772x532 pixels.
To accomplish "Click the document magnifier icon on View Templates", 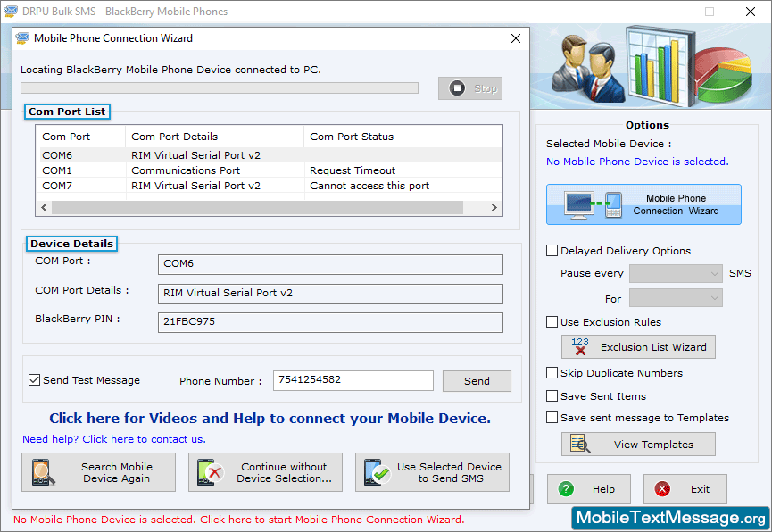I will tap(580, 444).
